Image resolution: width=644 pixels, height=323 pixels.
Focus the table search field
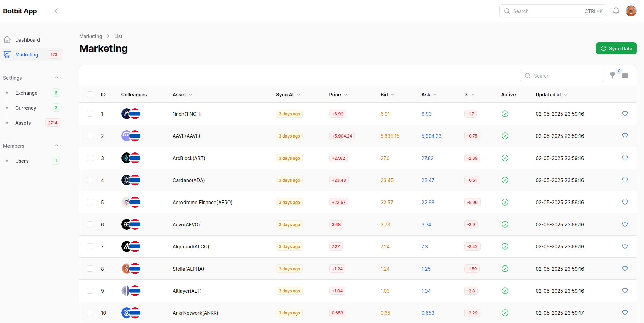(x=562, y=76)
